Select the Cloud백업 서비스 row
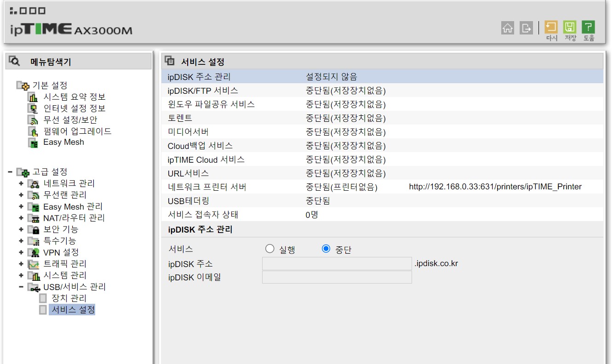 pos(383,146)
